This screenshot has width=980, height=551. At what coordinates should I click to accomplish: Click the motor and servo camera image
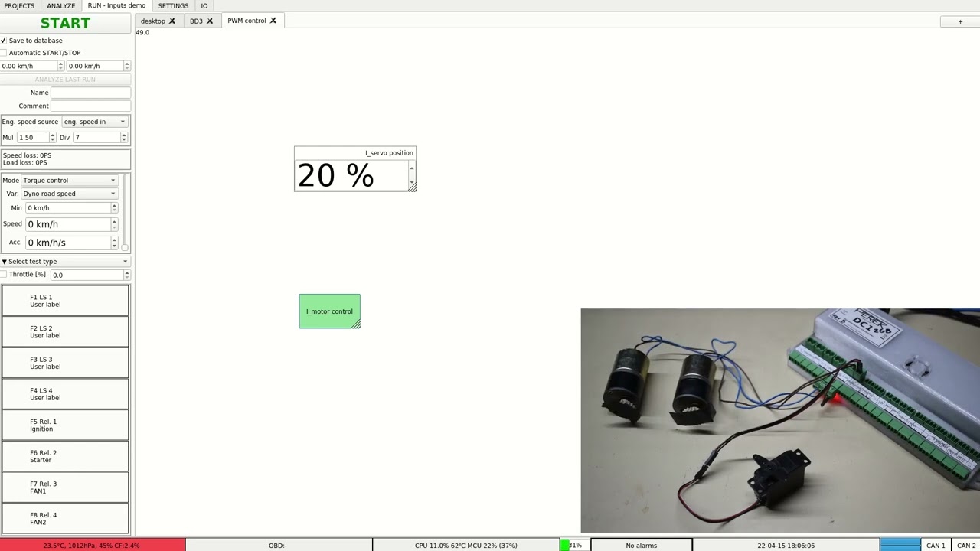coord(780,421)
